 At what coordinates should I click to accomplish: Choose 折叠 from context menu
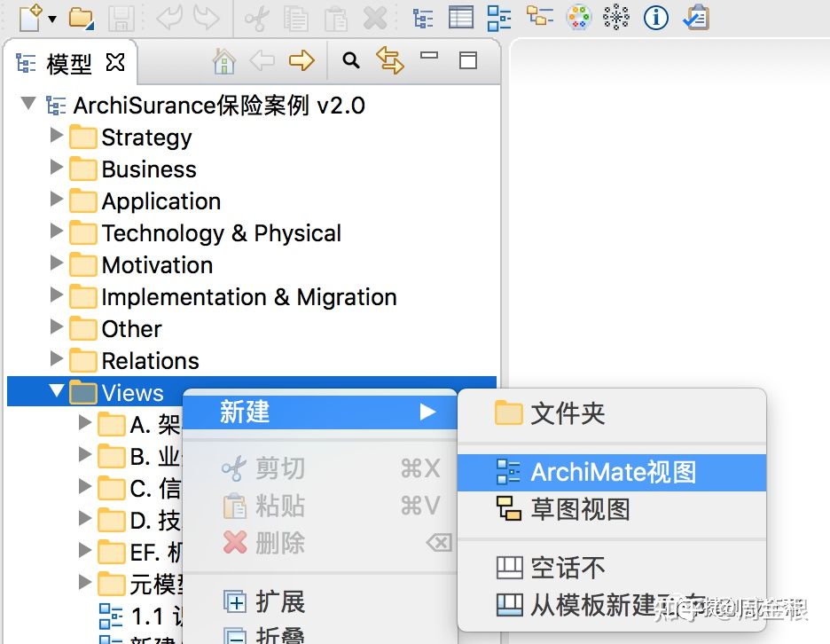(320, 634)
